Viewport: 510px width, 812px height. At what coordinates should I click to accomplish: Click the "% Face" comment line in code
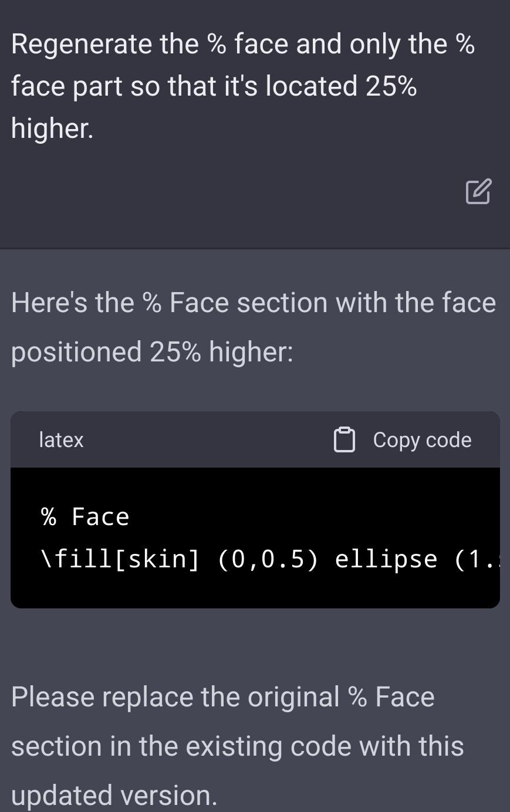(x=85, y=517)
